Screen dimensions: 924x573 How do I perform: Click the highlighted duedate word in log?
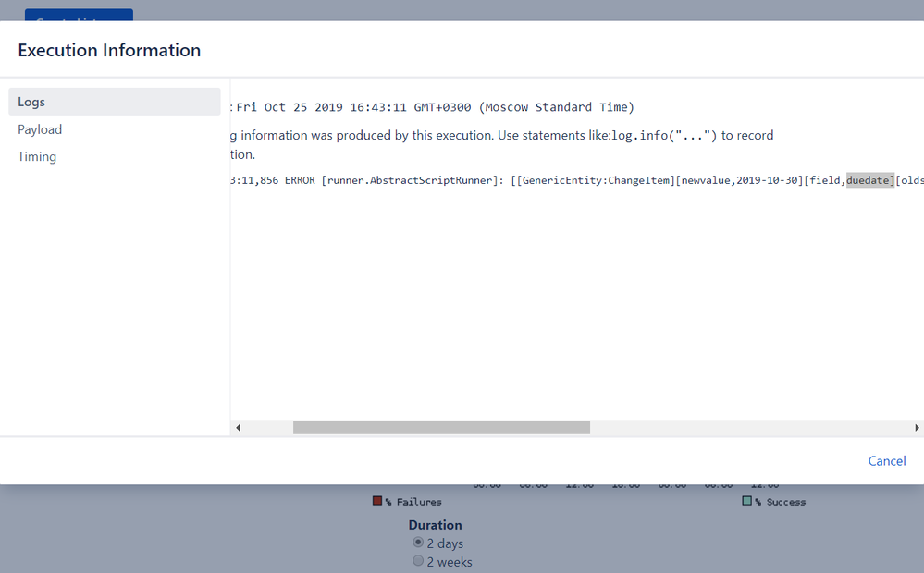pos(869,180)
